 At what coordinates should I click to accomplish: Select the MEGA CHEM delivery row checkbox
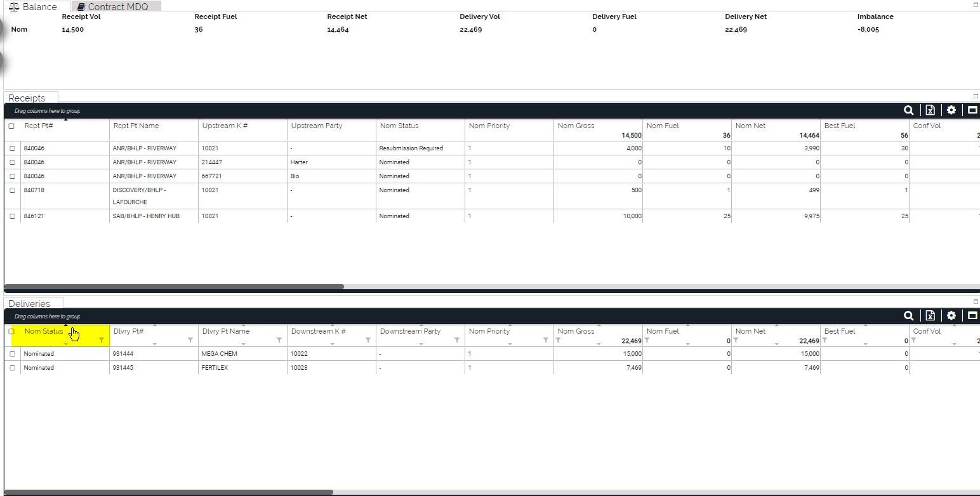point(12,354)
